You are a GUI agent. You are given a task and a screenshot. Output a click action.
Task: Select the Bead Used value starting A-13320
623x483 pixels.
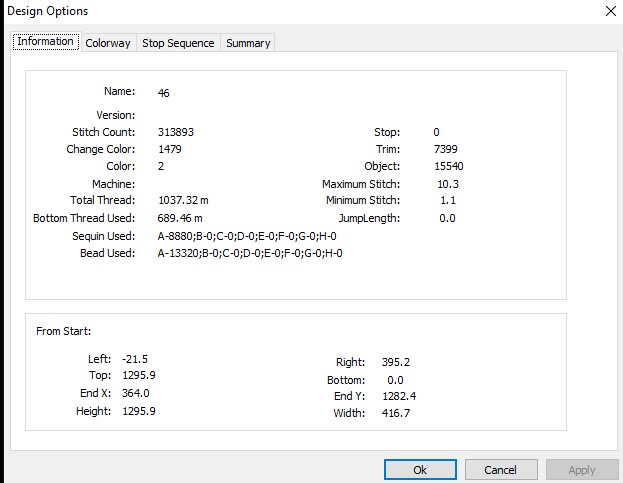[250, 253]
